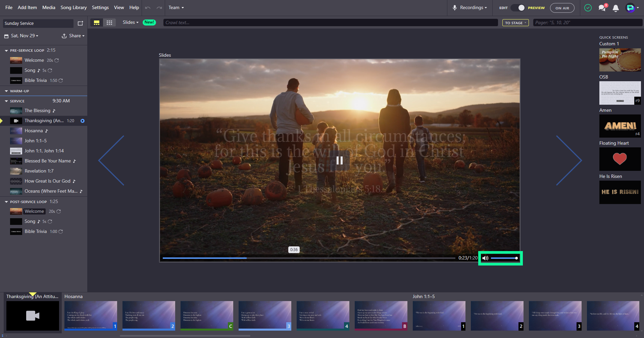Image resolution: width=644 pixels, height=338 pixels.
Task: Show the AMEN! quick screen
Action: click(x=620, y=126)
